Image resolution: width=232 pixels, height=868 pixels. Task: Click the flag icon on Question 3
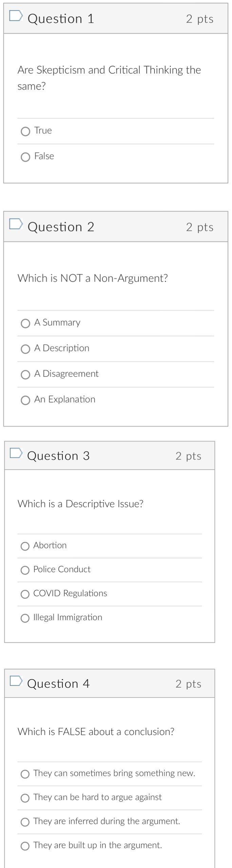16,453
